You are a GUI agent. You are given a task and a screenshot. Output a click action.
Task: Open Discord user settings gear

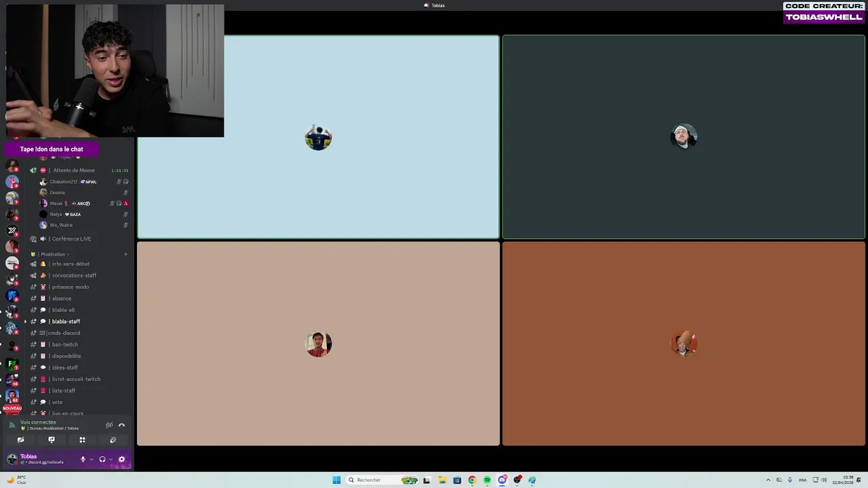121,459
